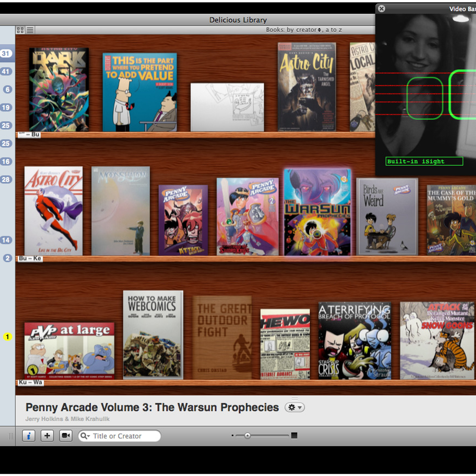Viewport: 476px width, 476px height.
Task: Select the Astro City Dark Age cover
Action: tap(59, 90)
